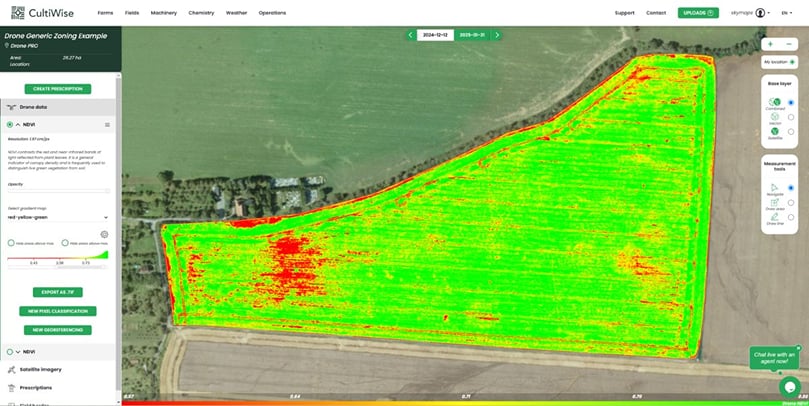This screenshot has height=406, width=809.
Task: Click the Draw line tool icon
Action: point(774,217)
